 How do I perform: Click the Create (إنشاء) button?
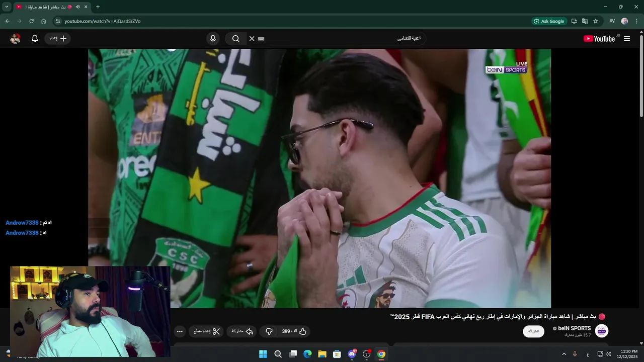(x=57, y=39)
